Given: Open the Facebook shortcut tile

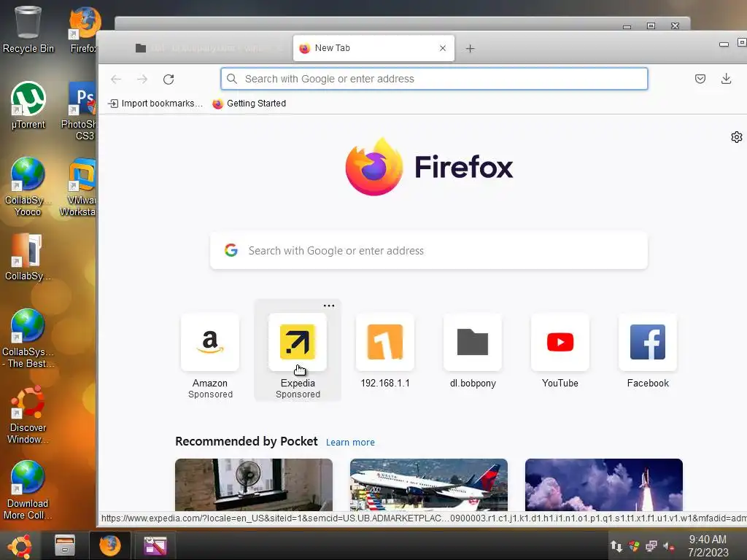Looking at the screenshot, I should [x=648, y=351].
